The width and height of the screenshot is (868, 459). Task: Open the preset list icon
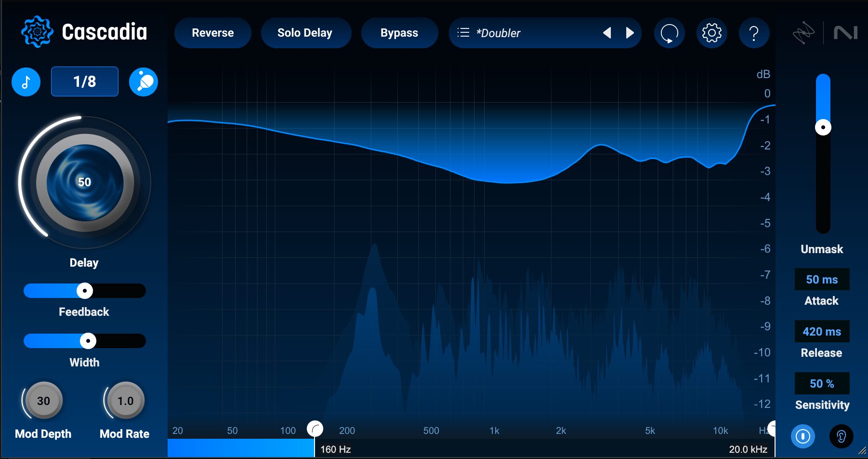tap(463, 33)
